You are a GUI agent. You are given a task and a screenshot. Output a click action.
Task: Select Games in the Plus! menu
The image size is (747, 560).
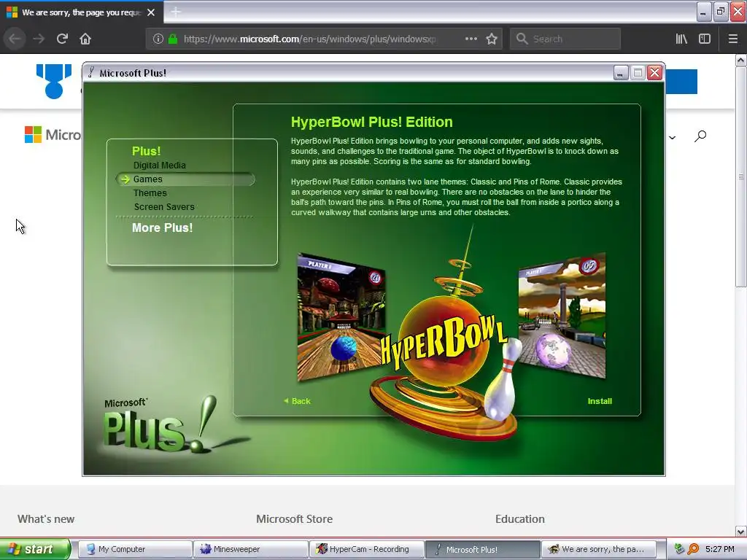click(147, 179)
